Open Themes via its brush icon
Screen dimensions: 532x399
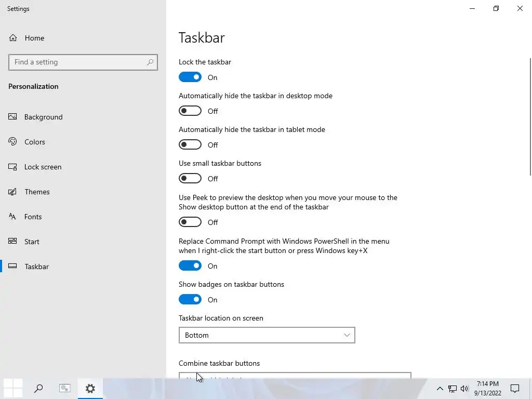pyautogui.click(x=12, y=192)
